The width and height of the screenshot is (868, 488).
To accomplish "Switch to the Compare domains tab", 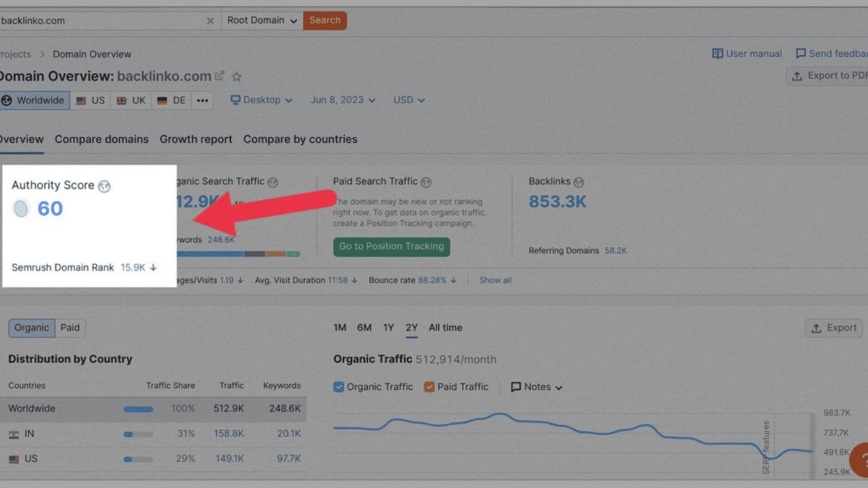I will (x=102, y=139).
